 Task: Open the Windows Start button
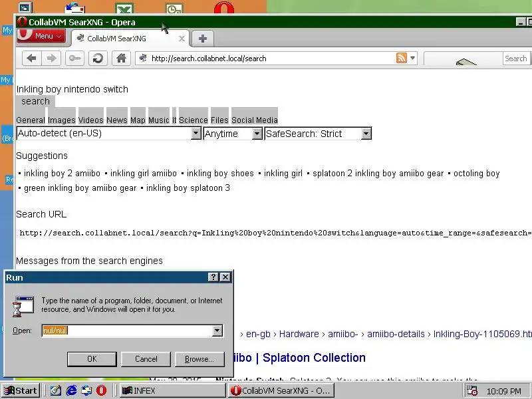click(x=21, y=390)
